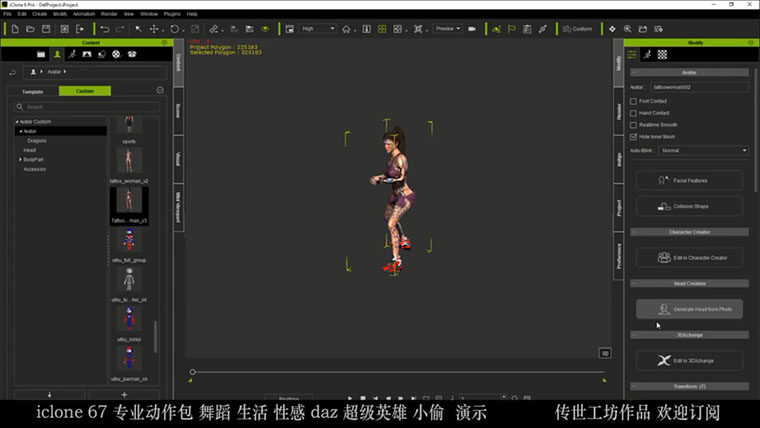This screenshot has height=428, width=760.
Task: Activate the Select arrow tool
Action: pyautogui.click(x=138, y=29)
